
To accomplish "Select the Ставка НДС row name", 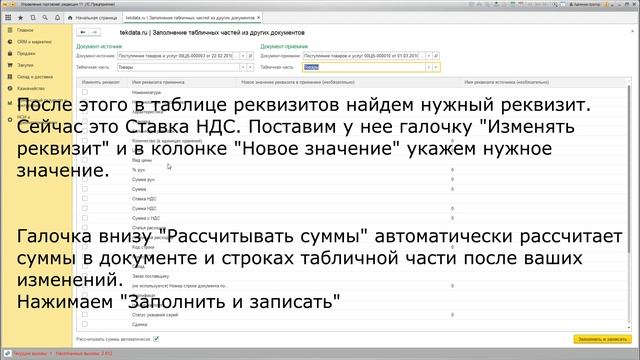I will [144, 199].
